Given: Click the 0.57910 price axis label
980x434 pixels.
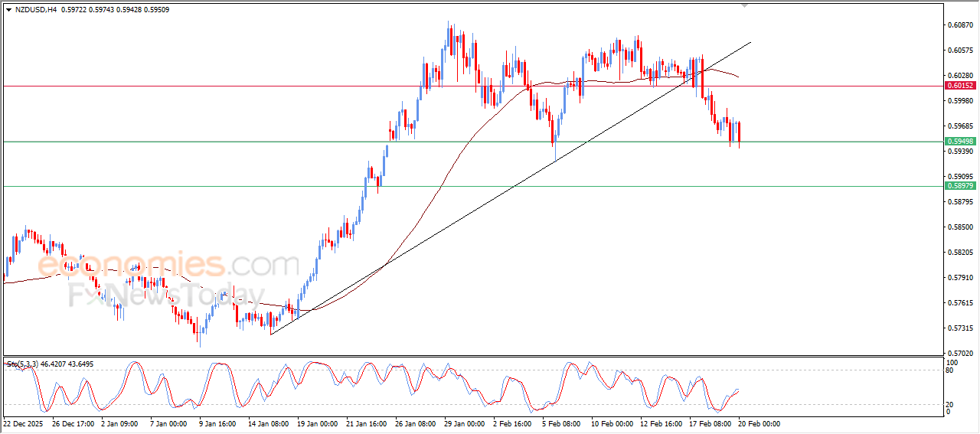Looking at the screenshot, I should point(960,278).
